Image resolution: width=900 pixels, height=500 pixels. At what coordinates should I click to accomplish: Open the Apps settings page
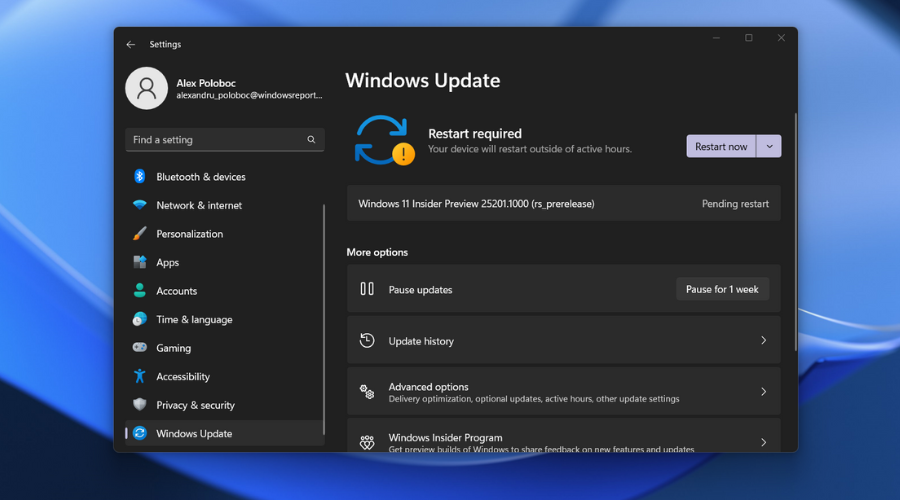coord(224,262)
